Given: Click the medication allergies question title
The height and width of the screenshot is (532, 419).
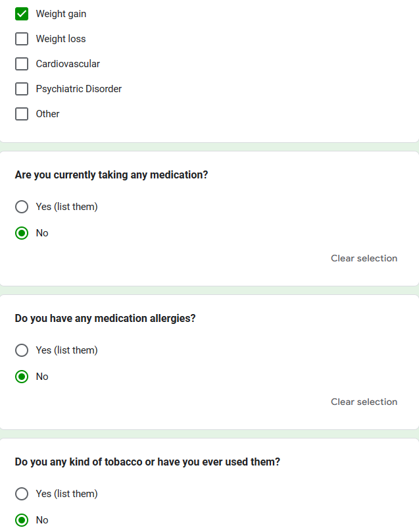Looking at the screenshot, I should [105, 319].
